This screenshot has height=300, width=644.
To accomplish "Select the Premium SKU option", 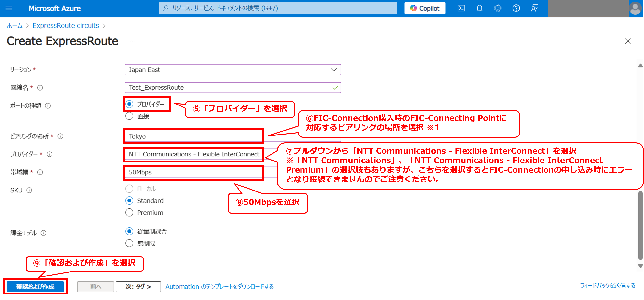I will point(129,212).
